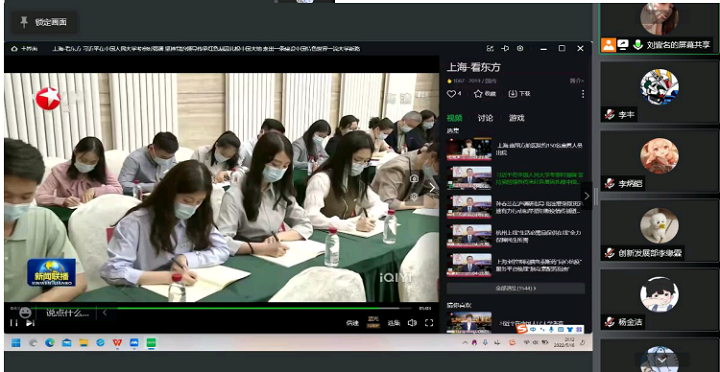Viewport: 720px width, 372px height.
Task: Click the 收藏 star icon
Action: click(478, 94)
